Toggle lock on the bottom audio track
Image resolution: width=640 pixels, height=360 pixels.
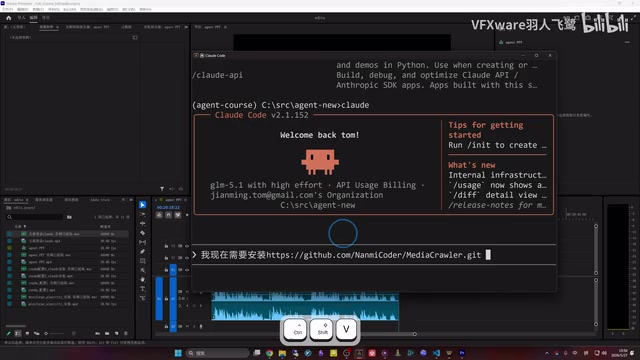166,327
